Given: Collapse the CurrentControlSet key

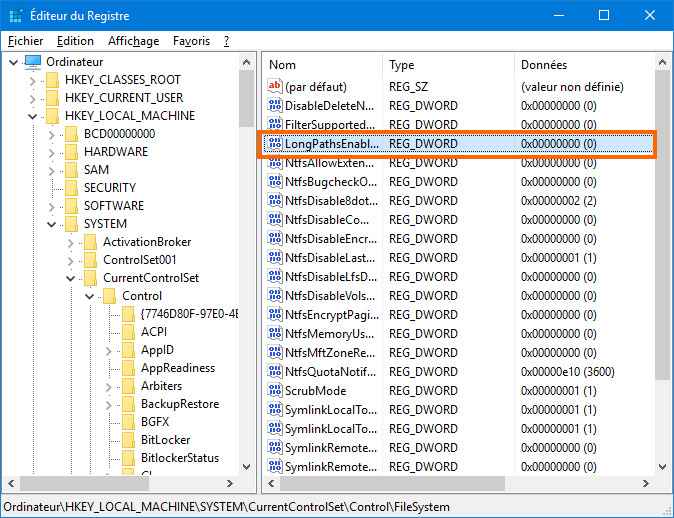Looking at the screenshot, I should (x=70, y=279).
